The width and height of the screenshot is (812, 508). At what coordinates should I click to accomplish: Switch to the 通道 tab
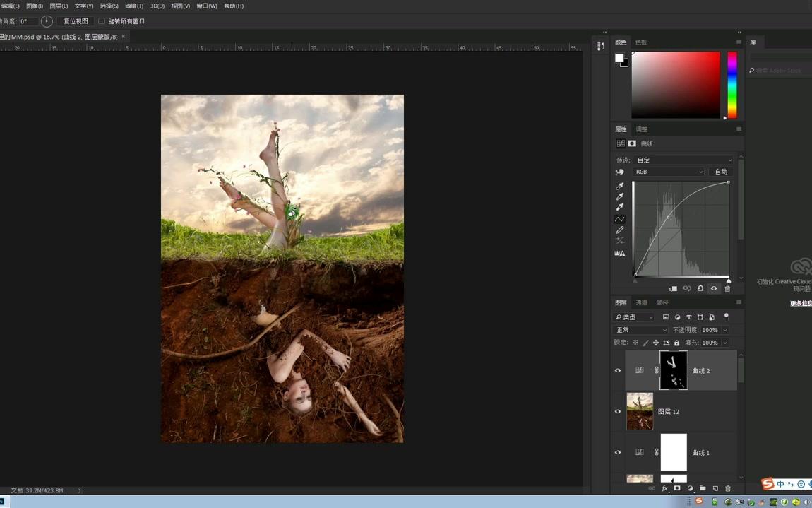point(641,302)
